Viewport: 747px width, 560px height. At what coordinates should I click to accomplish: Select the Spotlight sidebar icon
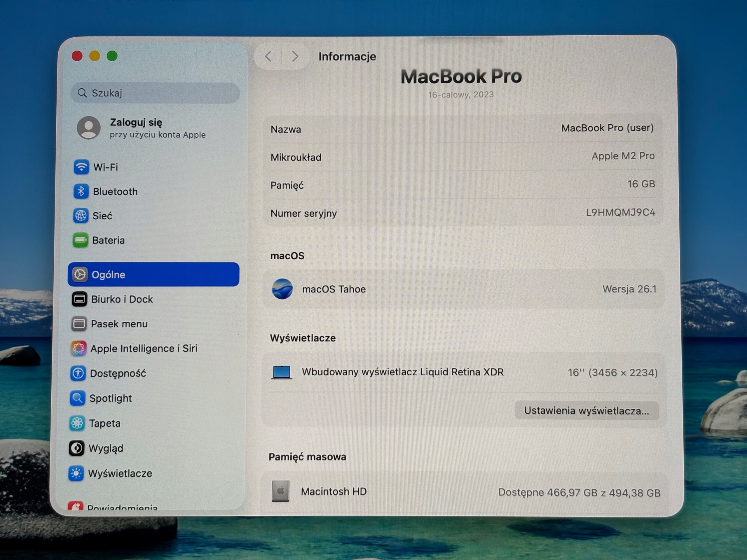77,398
